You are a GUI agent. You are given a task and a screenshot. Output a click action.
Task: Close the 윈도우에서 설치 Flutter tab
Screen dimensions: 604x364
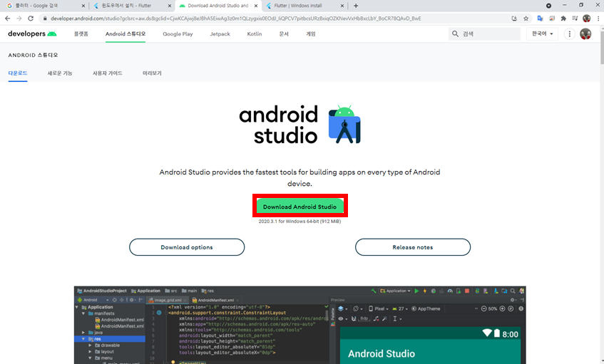[x=170, y=6]
